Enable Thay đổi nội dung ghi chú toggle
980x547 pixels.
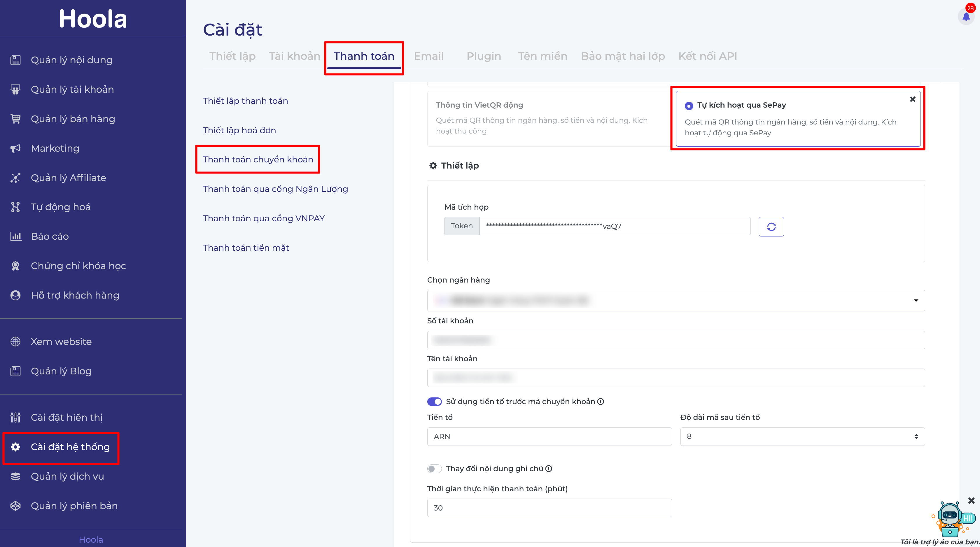coord(434,469)
